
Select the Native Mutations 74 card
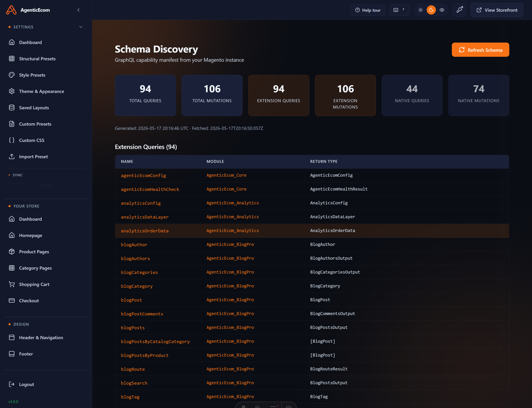point(479,95)
